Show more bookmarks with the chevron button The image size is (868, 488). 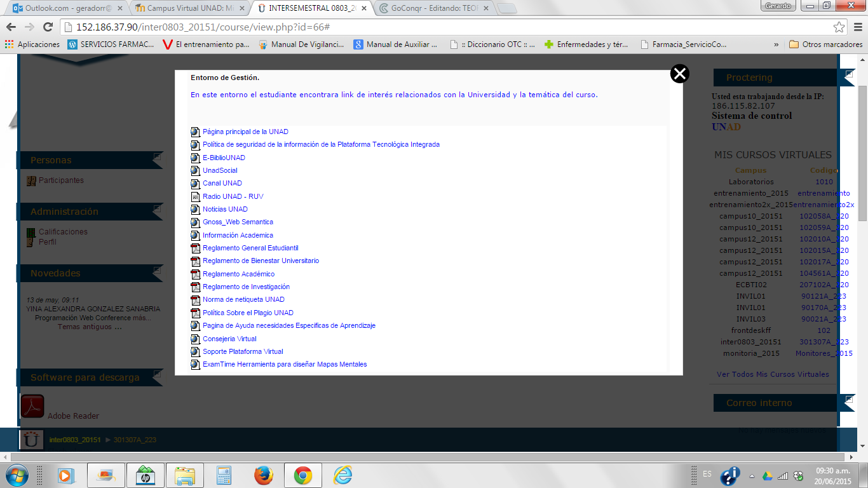(x=776, y=44)
